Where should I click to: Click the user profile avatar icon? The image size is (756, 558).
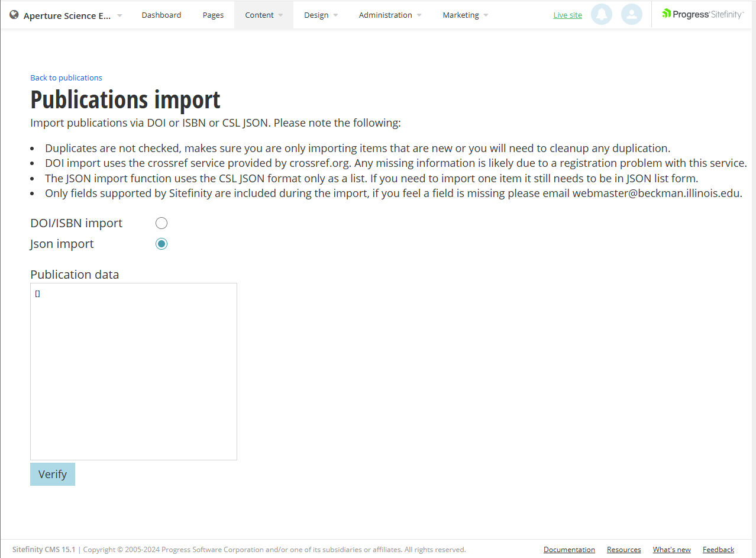[x=631, y=14]
